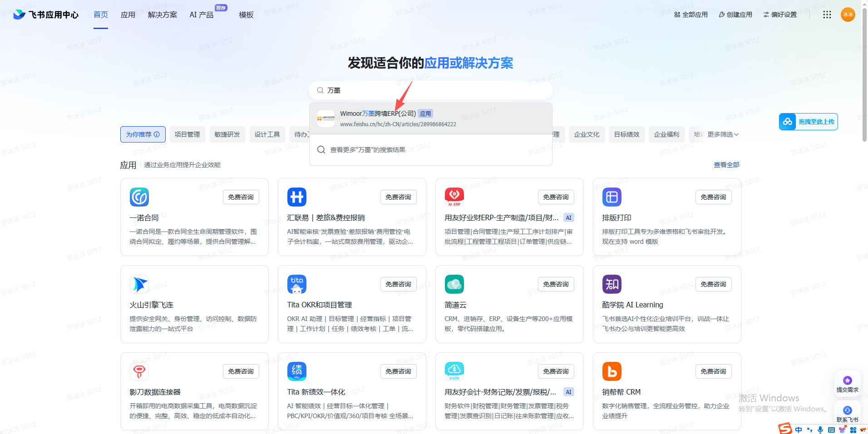
Task: Toggle the 为你推荐 category filter
Action: [x=143, y=134]
